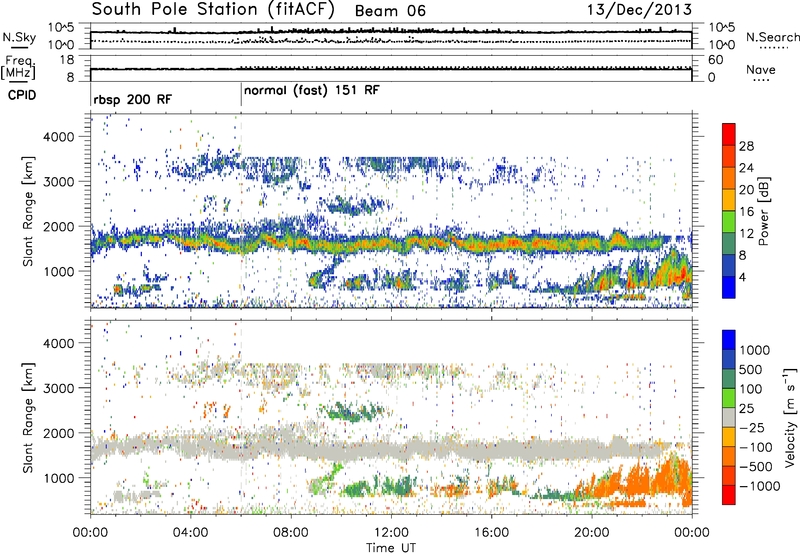Click the 'Beam 06' label
Image resolution: width=800 pixels, height=554 pixels.
[390, 11]
